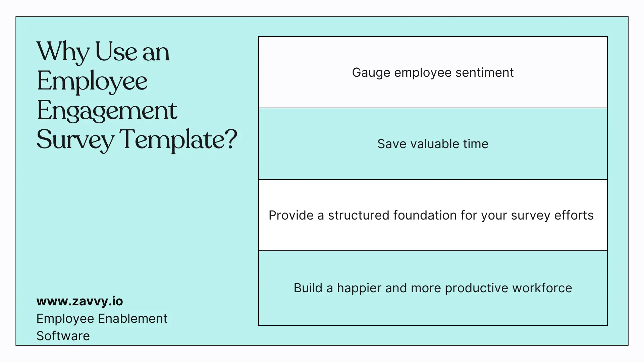The height and width of the screenshot is (362, 644).
Task: Click the word "happier" in the last row
Action: coord(359,288)
